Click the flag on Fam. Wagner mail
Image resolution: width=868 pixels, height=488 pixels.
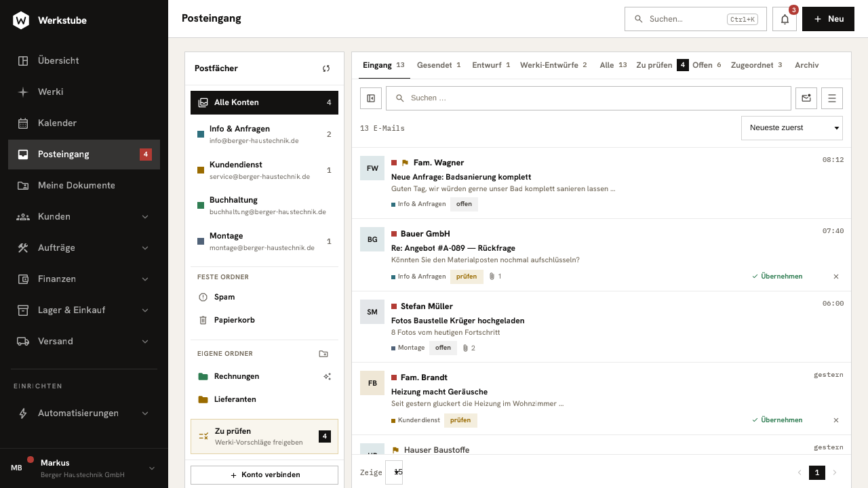[405, 163]
